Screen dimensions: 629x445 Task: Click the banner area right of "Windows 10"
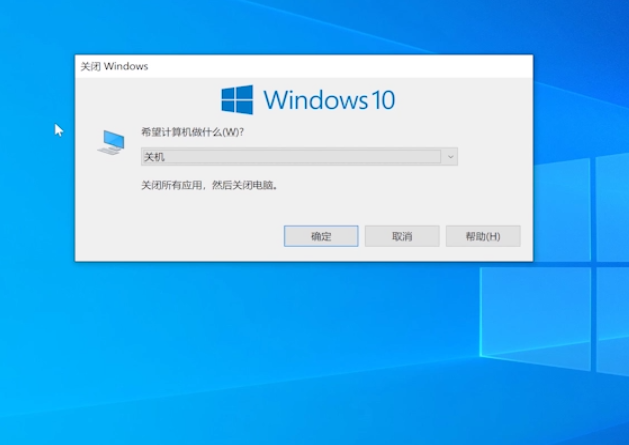tap(461, 100)
